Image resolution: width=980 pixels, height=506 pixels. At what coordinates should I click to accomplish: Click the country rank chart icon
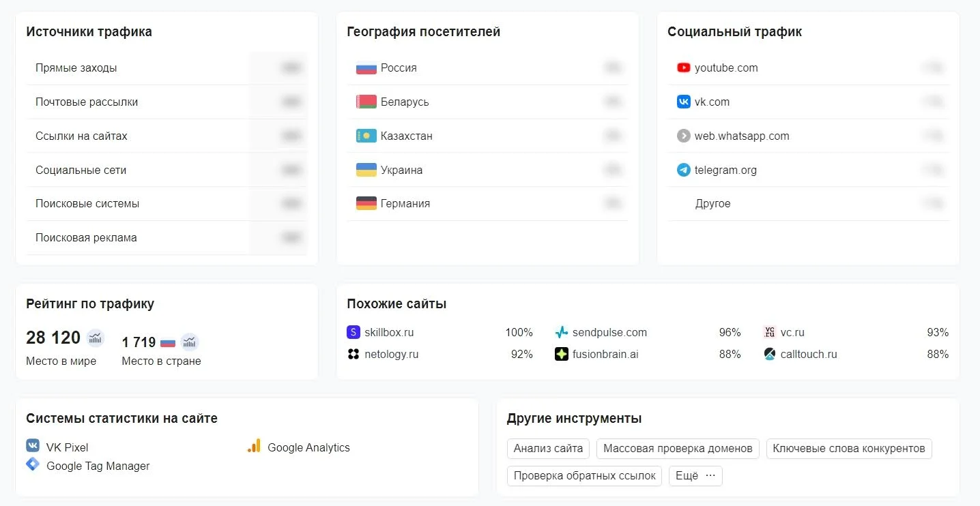click(190, 342)
